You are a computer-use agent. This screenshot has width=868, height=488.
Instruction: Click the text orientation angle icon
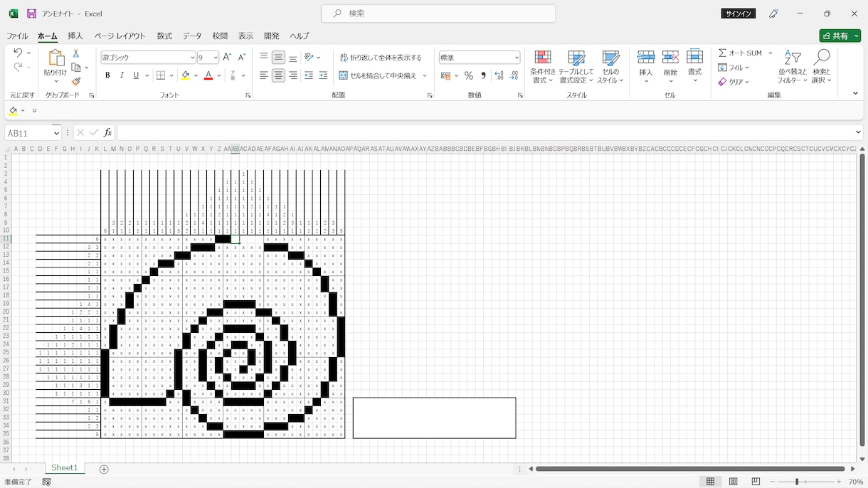(x=309, y=57)
